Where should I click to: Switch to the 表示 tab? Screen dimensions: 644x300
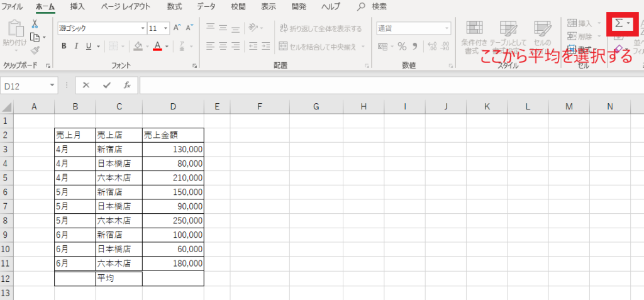click(268, 6)
